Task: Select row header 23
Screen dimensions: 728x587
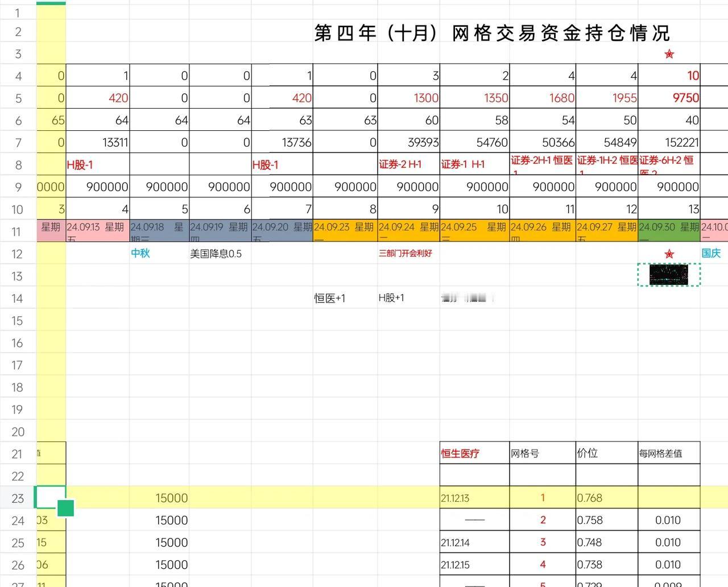Action: pyautogui.click(x=18, y=498)
